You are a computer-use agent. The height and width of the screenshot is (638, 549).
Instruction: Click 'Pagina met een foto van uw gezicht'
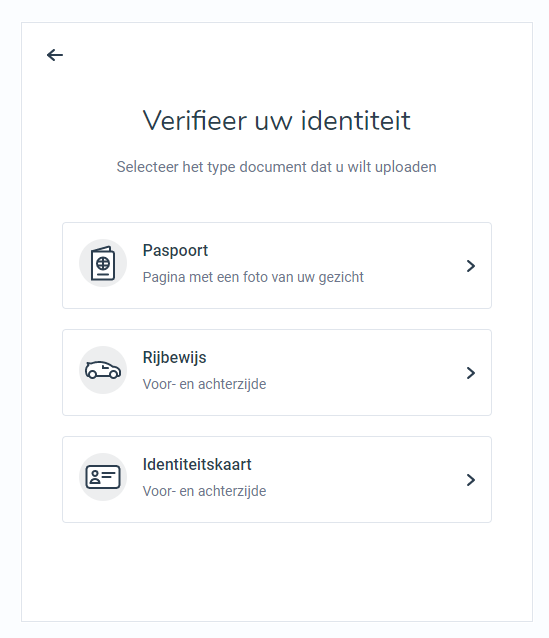click(x=253, y=277)
